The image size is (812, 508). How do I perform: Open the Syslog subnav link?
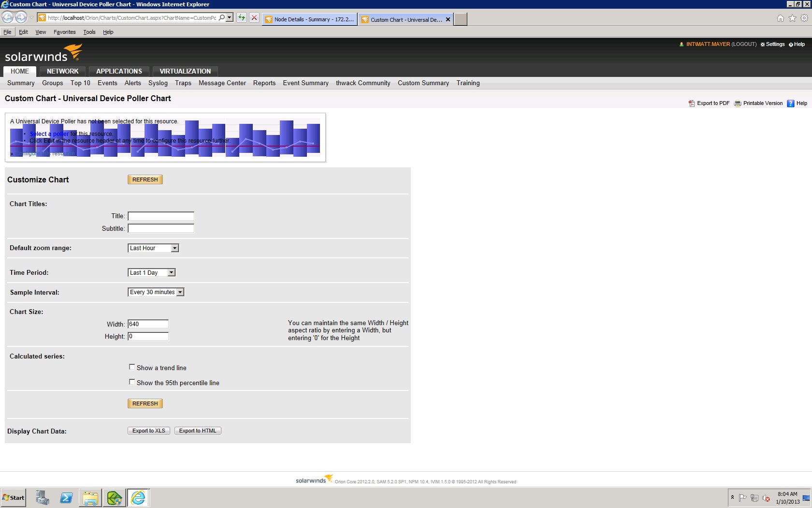tap(158, 83)
